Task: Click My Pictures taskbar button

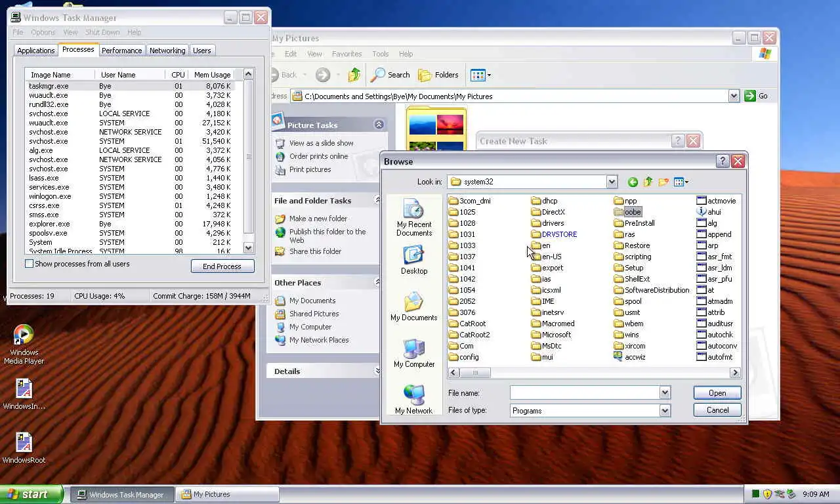Action: click(x=227, y=495)
